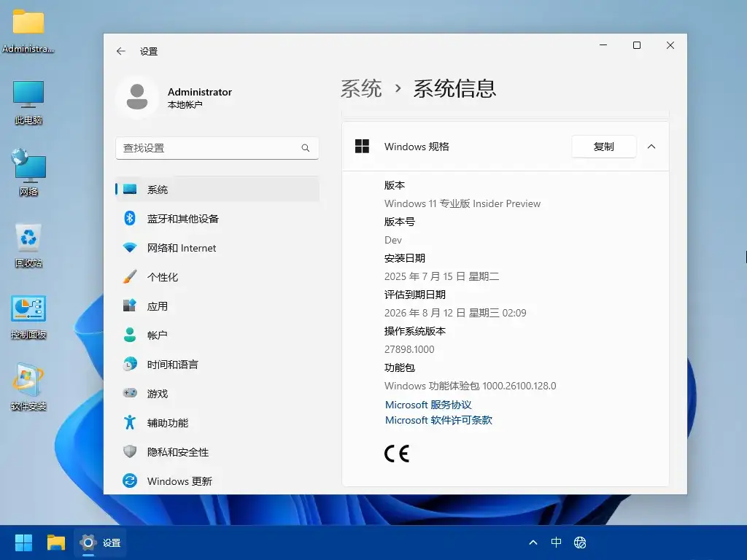
Task: Click the Windows logo beside Windows 规格
Action: coord(362,146)
